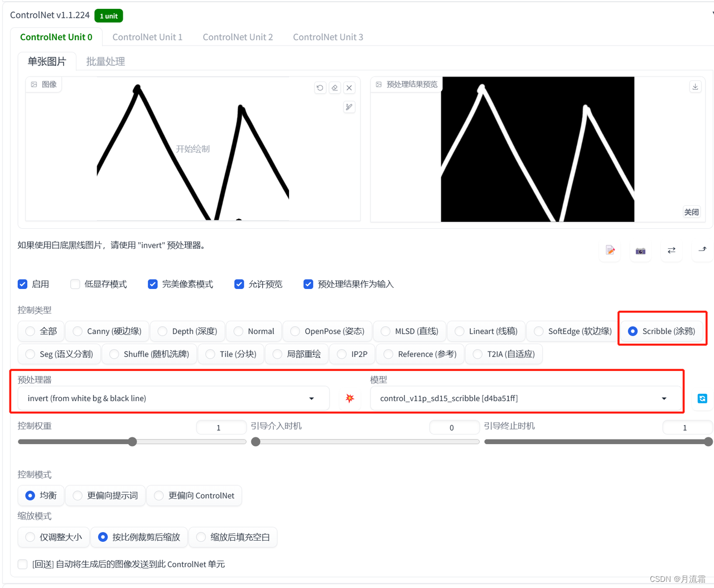Enable the [回送] auto-send image checkbox
The width and height of the screenshot is (714, 588).
click(23, 564)
